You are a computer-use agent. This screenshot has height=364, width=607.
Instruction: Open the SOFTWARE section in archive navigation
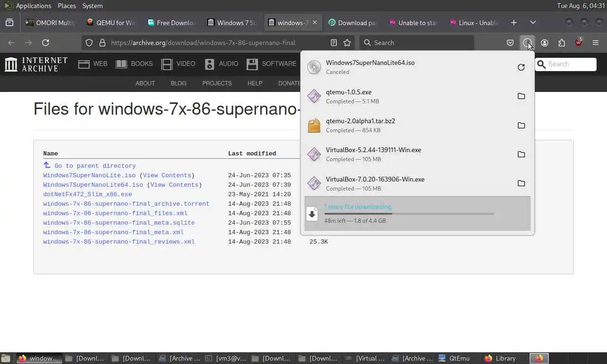271,64
